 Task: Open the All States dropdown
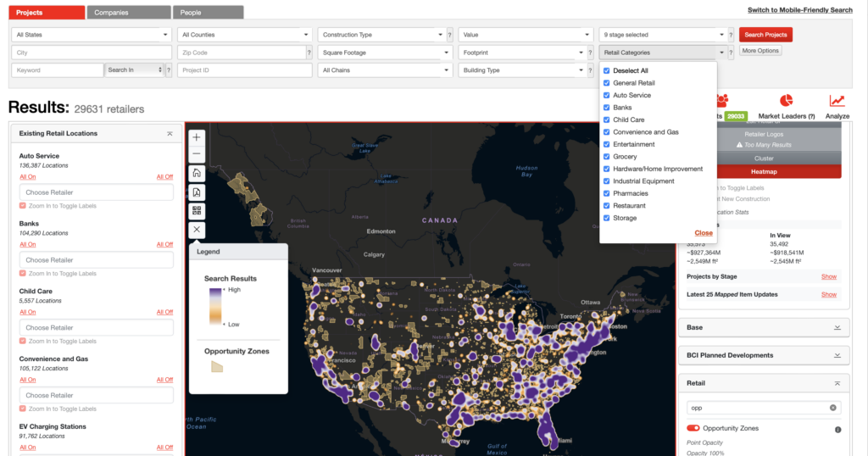click(x=92, y=35)
